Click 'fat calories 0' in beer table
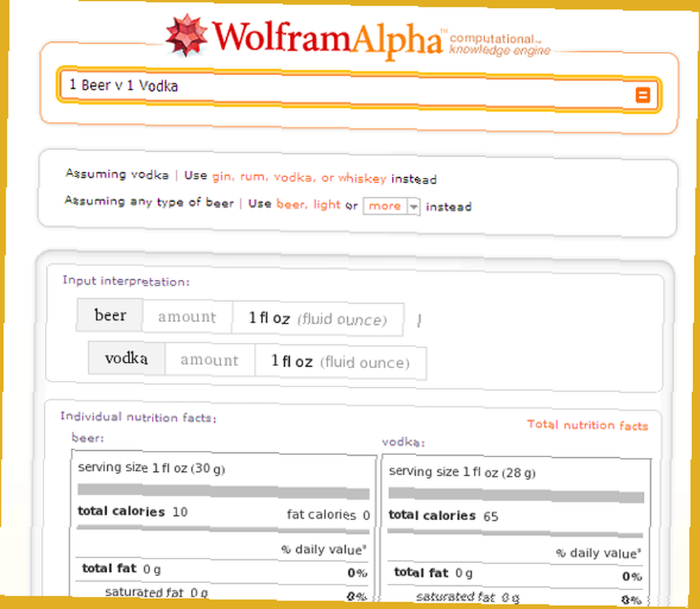The image size is (700, 609). pyautogui.click(x=328, y=515)
